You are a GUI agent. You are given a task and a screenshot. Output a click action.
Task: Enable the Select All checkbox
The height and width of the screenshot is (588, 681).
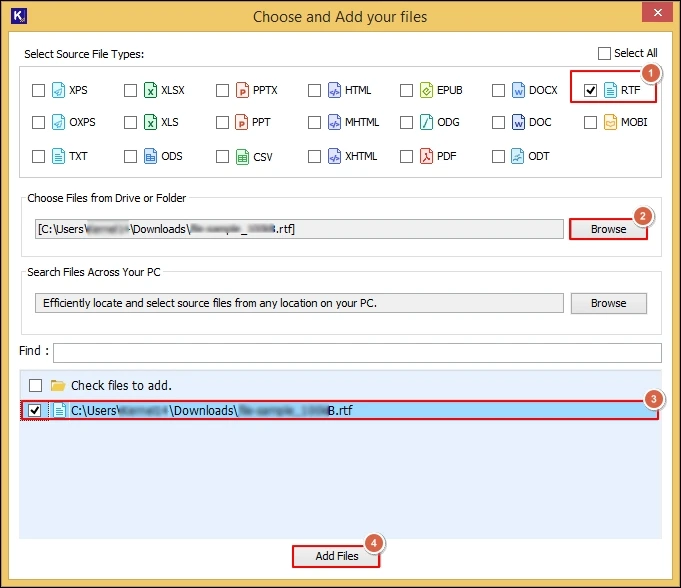[x=604, y=53]
